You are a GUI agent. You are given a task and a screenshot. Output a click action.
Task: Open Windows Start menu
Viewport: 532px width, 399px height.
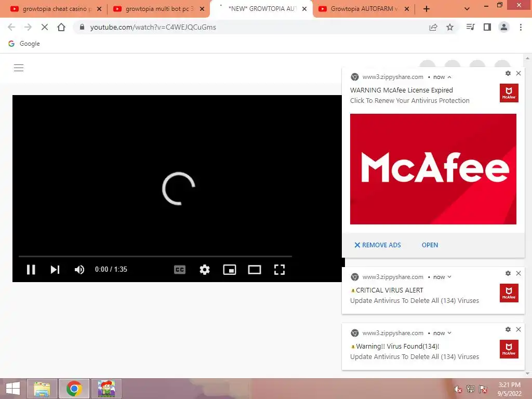pos(13,389)
